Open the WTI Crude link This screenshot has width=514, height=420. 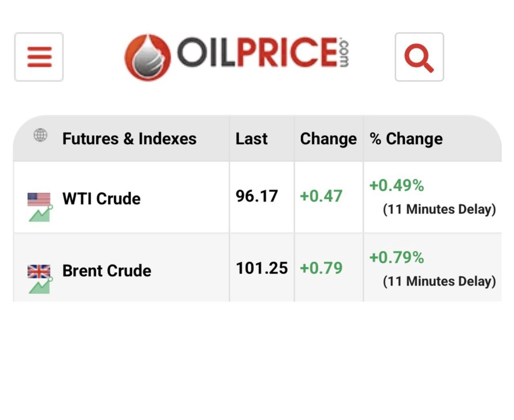point(102,199)
